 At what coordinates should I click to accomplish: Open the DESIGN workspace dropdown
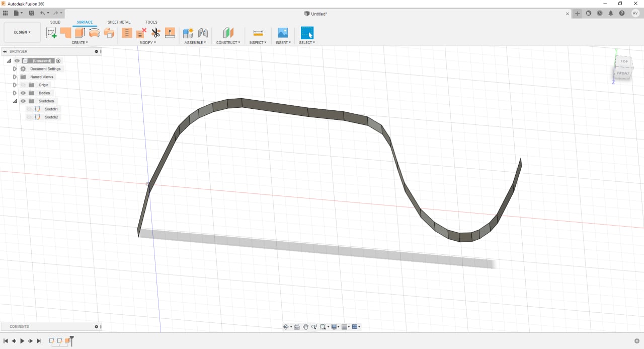(x=22, y=32)
